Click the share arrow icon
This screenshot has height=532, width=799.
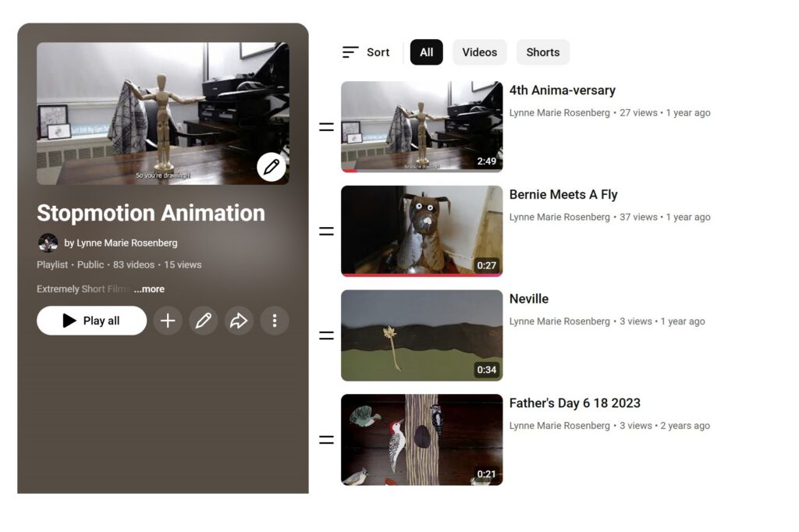coord(239,321)
